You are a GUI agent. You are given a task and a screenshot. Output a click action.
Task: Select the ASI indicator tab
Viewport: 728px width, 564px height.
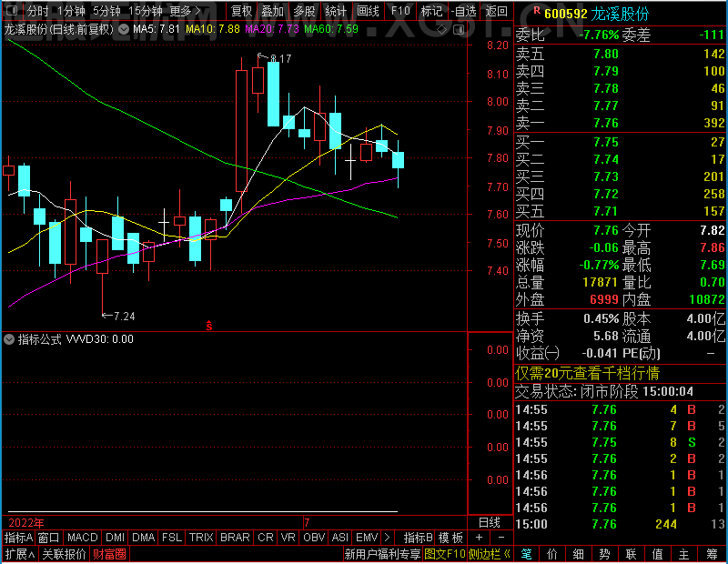click(339, 538)
